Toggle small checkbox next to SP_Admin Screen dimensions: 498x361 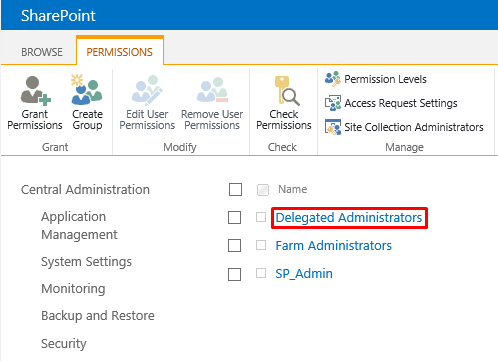[x=261, y=273]
